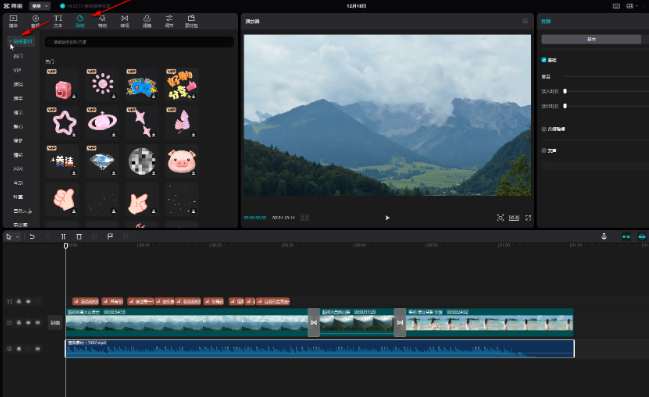Pick the pink pig face sticker
649x397 pixels.
click(182, 161)
